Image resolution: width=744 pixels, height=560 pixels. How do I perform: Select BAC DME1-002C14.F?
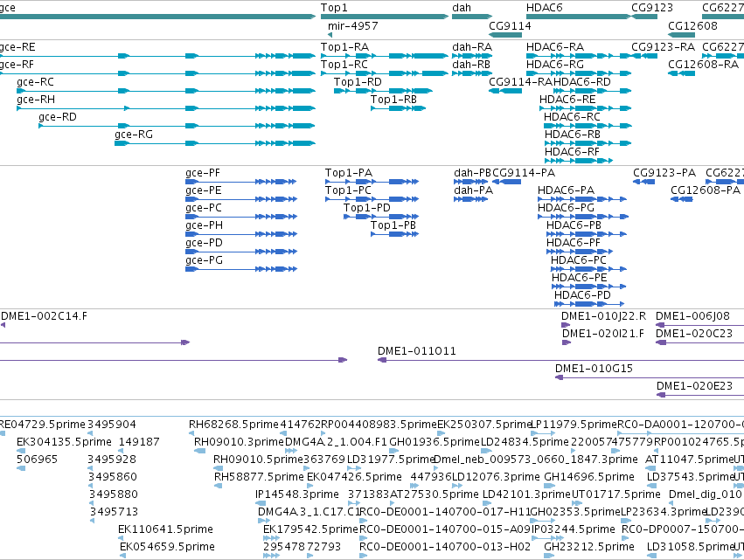[x=44, y=316]
